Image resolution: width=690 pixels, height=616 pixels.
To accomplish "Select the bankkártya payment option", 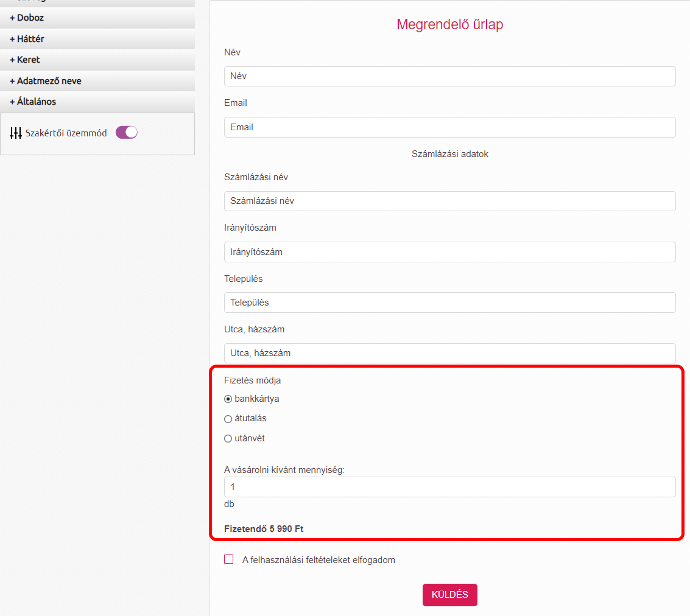I will click(x=228, y=399).
